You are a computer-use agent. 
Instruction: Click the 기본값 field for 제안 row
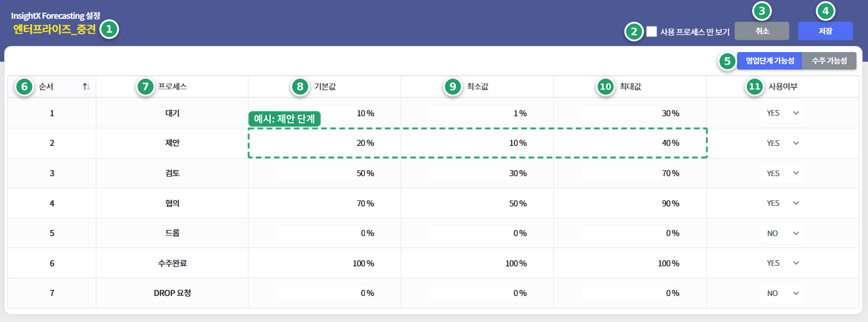click(325, 143)
